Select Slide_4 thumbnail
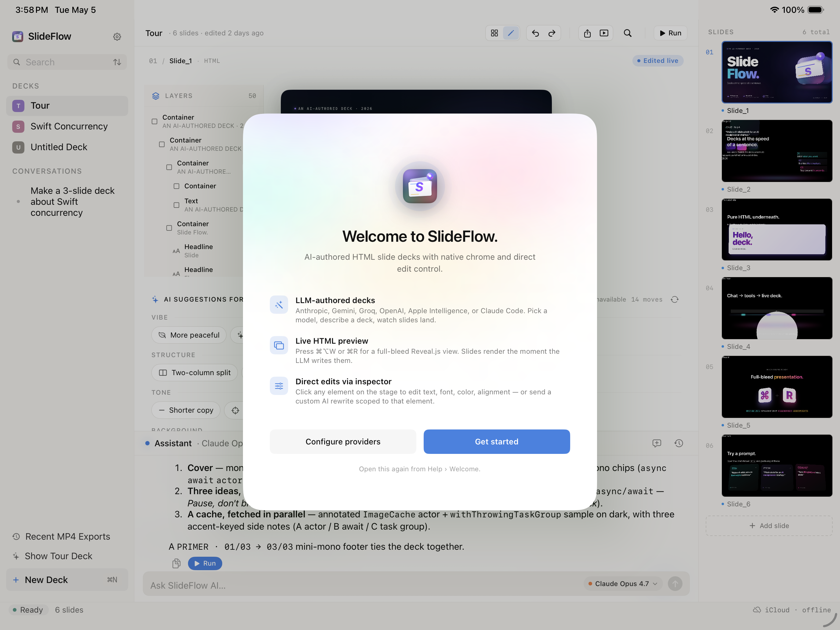Viewport: 840px width, 630px height. pos(777,308)
